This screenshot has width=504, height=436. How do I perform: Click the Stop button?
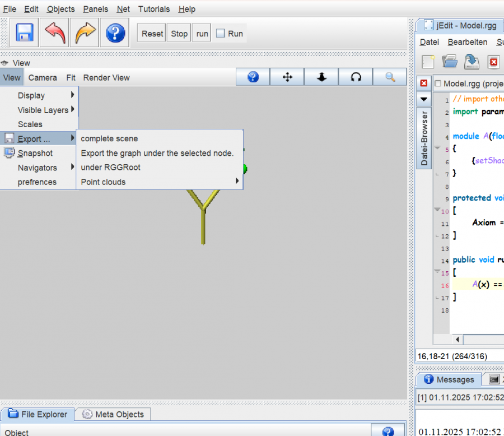179,33
